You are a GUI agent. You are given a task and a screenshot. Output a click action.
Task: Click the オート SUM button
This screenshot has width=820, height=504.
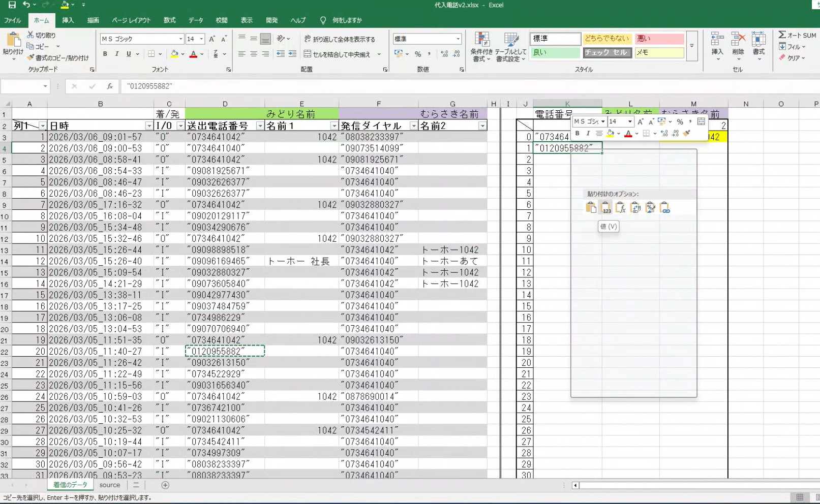click(797, 35)
